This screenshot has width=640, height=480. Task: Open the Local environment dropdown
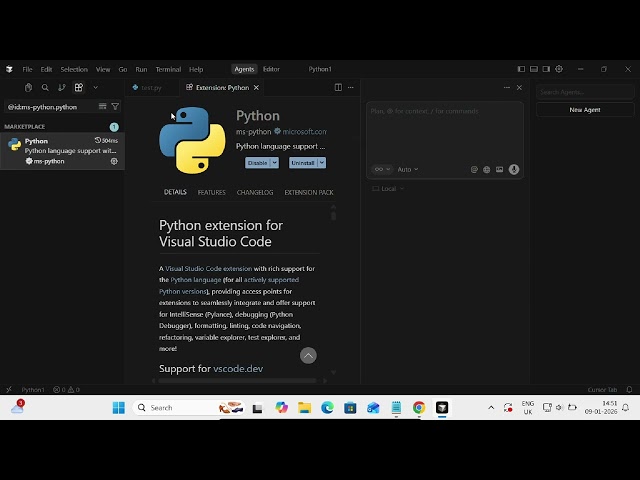point(388,189)
